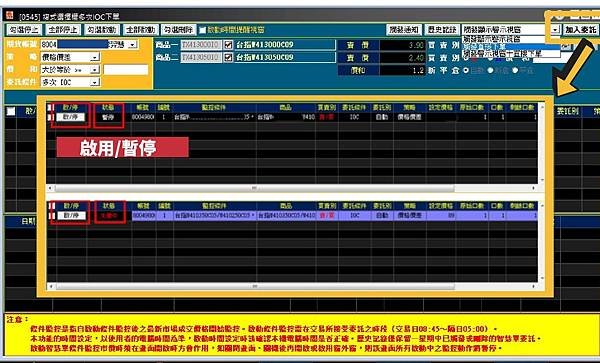Click the 啟/停 button in upper table row

[70, 117]
